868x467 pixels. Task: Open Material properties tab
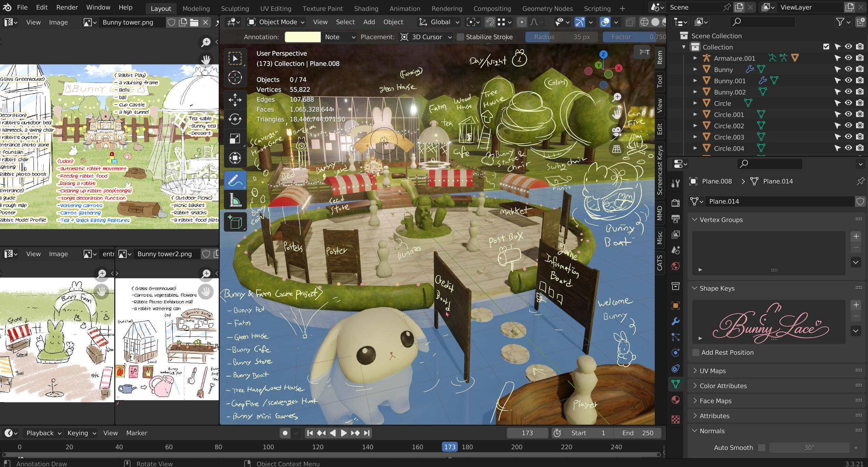[x=676, y=400]
